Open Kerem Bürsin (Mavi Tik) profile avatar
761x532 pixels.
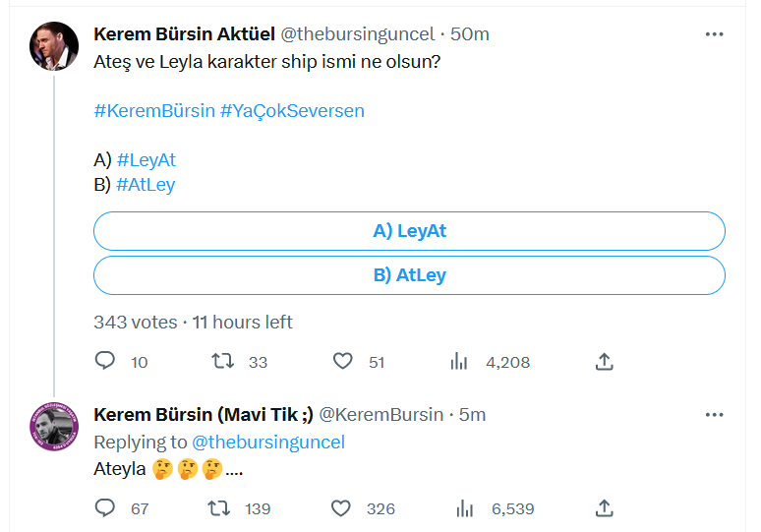[54, 427]
